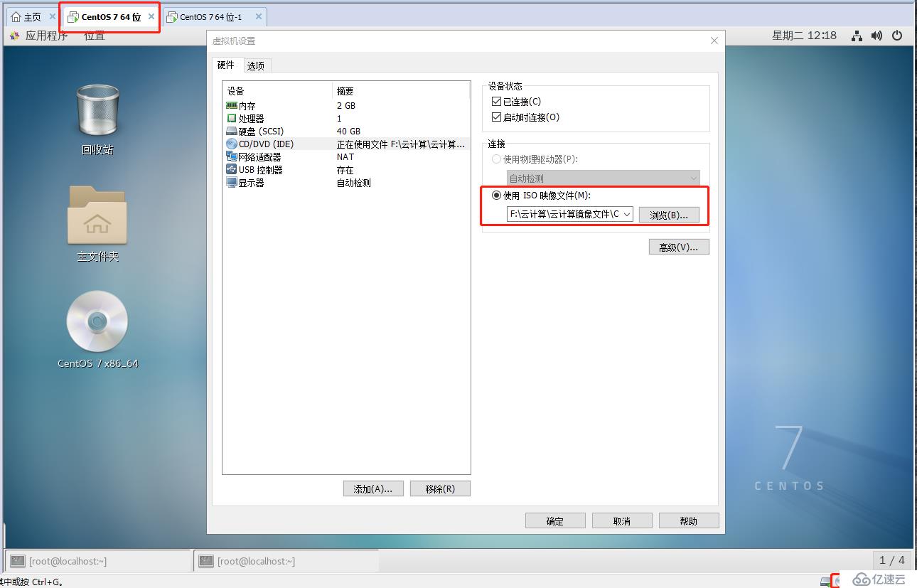Click the 摘要 column header
This screenshot has height=588, width=917.
401,91
